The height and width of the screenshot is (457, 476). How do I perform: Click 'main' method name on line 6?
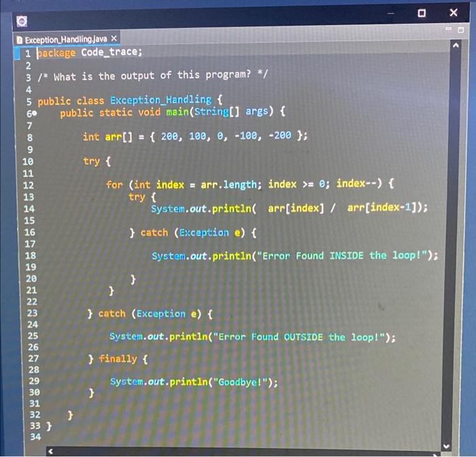(177, 112)
